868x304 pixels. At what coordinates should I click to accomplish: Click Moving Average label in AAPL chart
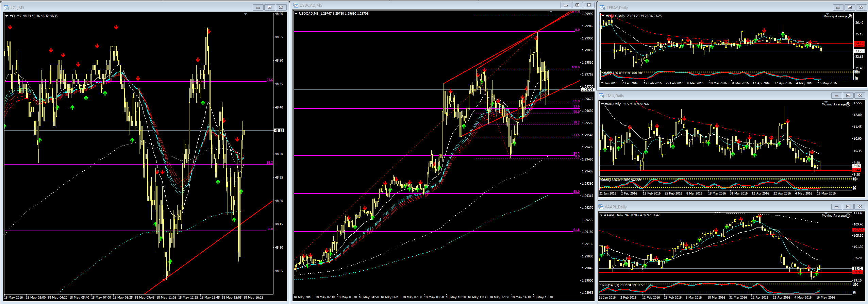click(834, 216)
